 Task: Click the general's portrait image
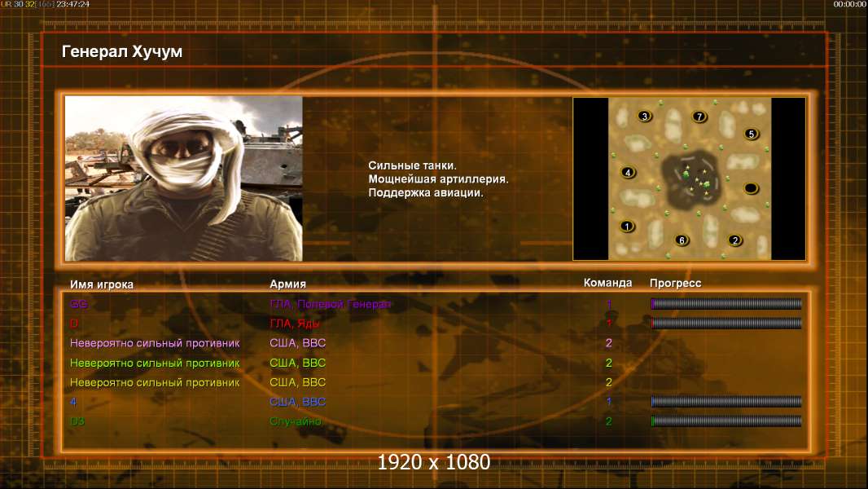click(x=183, y=178)
